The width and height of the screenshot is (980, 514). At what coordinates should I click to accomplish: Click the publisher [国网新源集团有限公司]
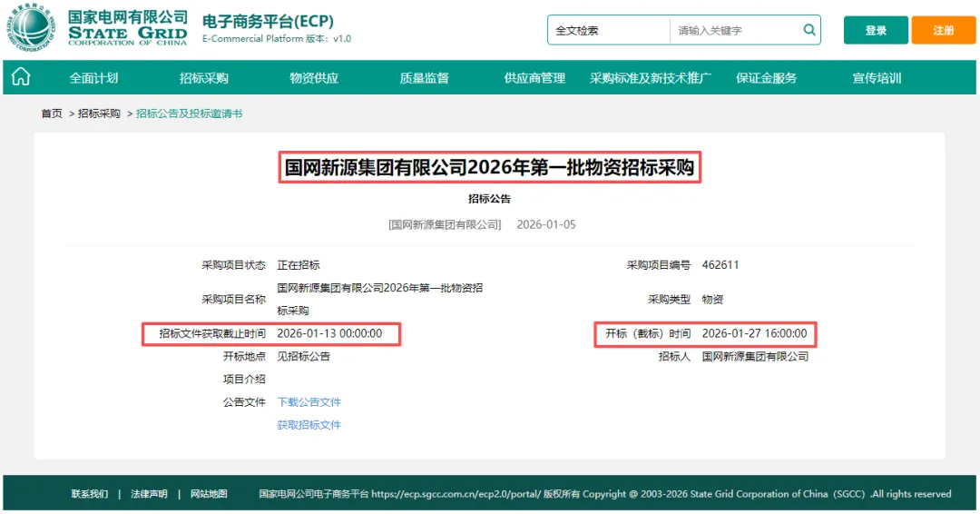point(445,224)
